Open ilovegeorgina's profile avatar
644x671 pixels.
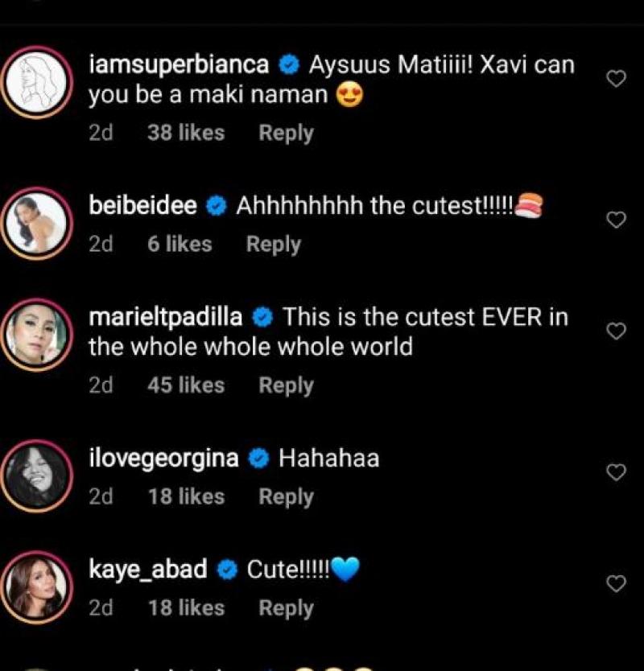click(40, 475)
